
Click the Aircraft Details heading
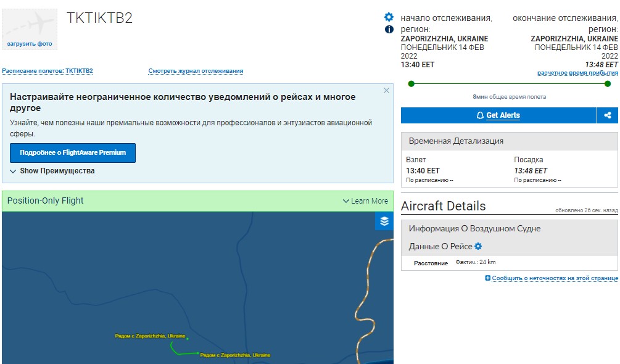443,206
